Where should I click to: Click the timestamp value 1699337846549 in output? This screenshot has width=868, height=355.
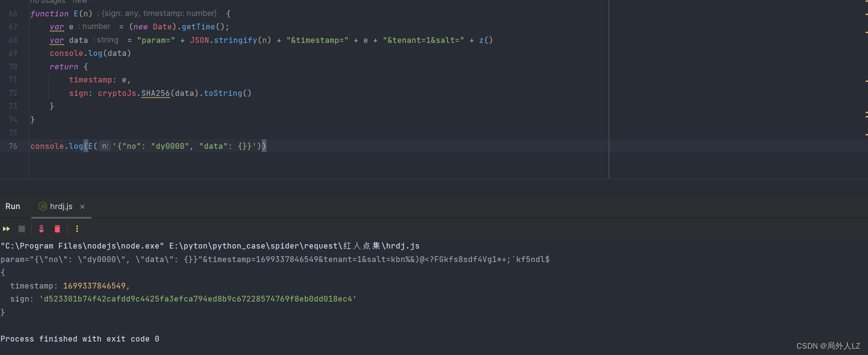point(94,286)
